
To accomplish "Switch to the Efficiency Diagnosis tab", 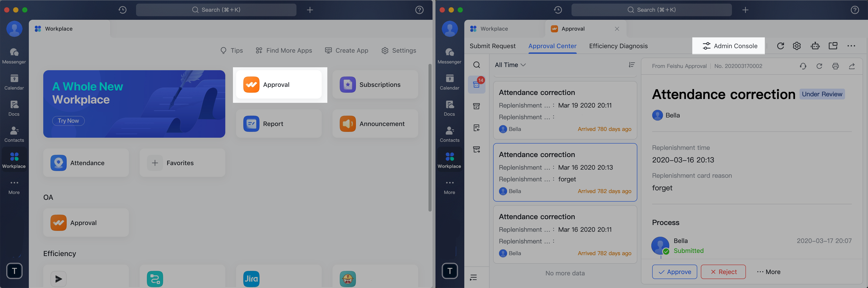I will (x=618, y=46).
